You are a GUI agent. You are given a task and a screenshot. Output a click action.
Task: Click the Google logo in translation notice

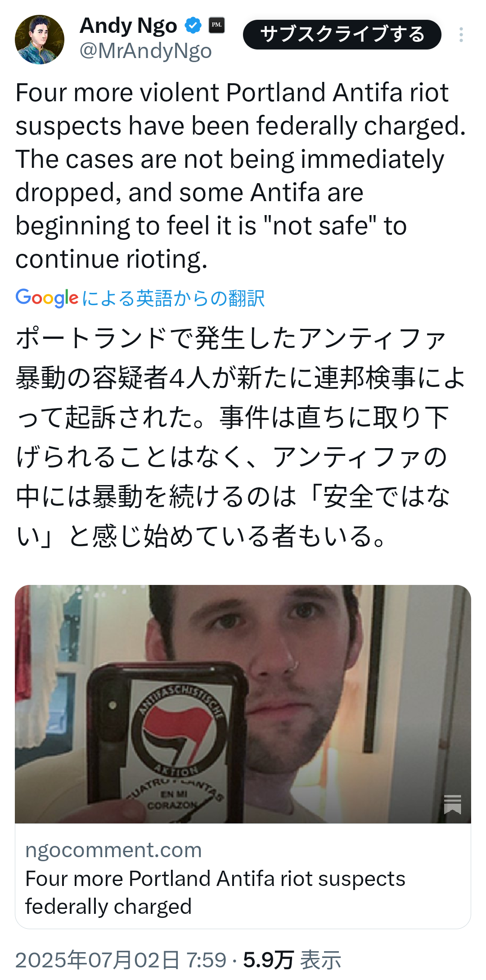[47, 298]
